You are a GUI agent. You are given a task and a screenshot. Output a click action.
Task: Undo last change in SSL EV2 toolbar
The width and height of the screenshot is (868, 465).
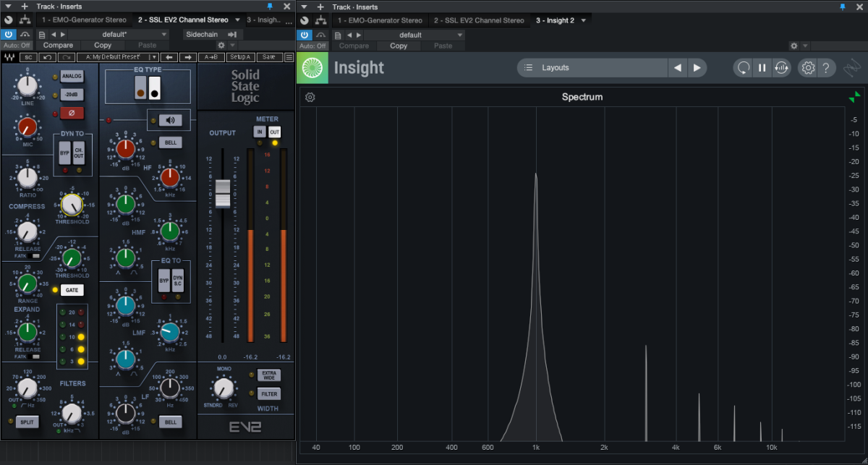click(48, 57)
